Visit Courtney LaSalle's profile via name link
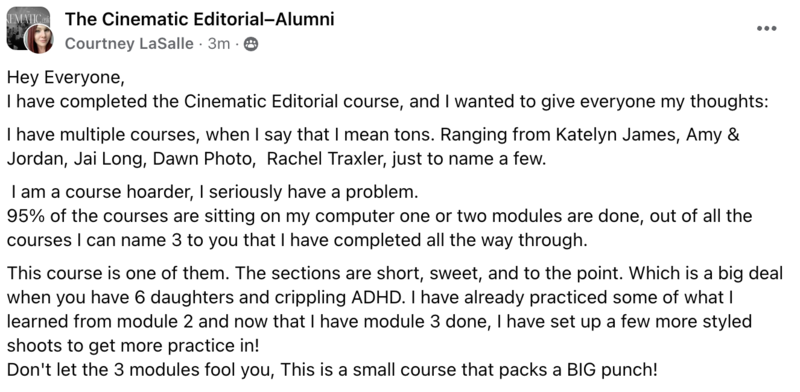This screenshot has height=392, width=800. tap(129, 44)
